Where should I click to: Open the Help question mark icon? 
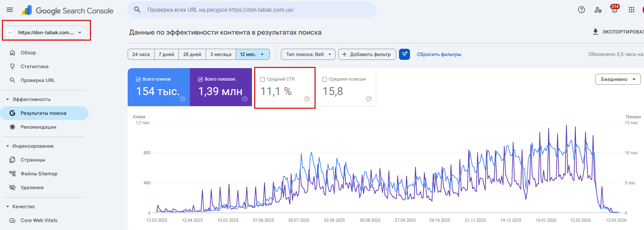tap(582, 10)
